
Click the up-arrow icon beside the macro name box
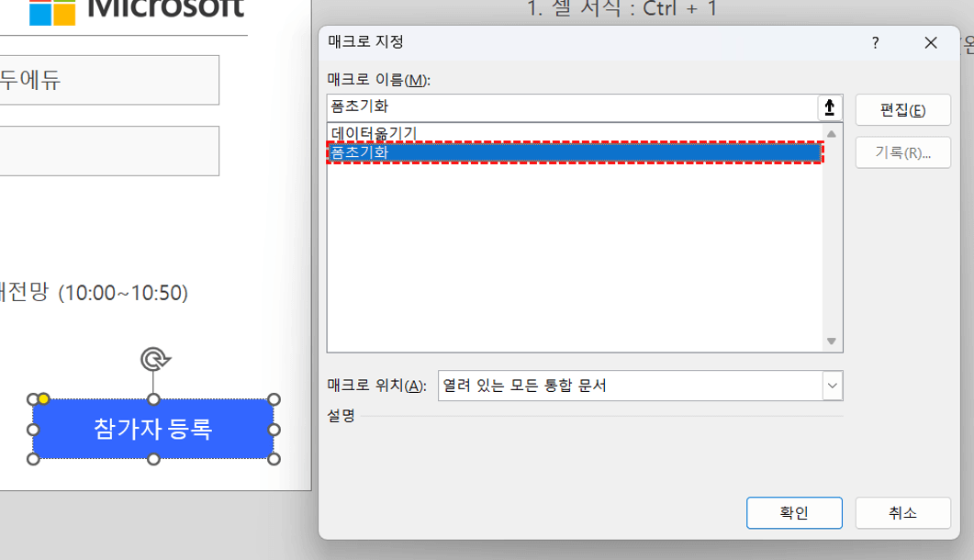point(829,107)
